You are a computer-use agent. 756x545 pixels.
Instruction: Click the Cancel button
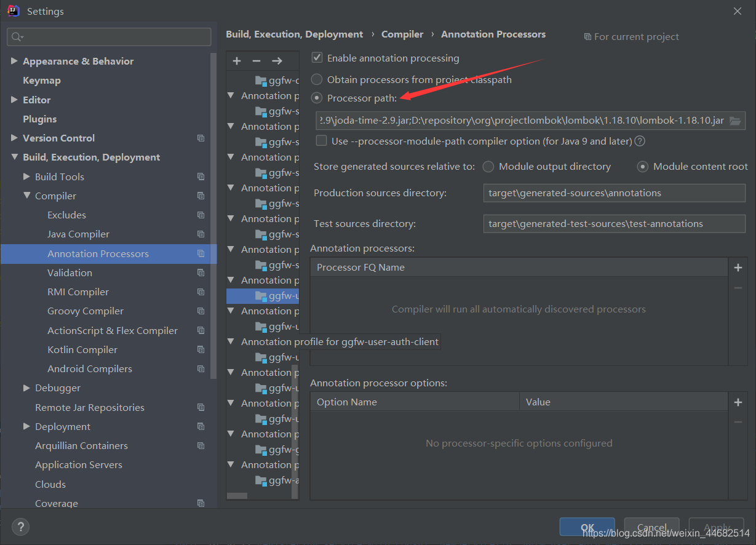(652, 527)
